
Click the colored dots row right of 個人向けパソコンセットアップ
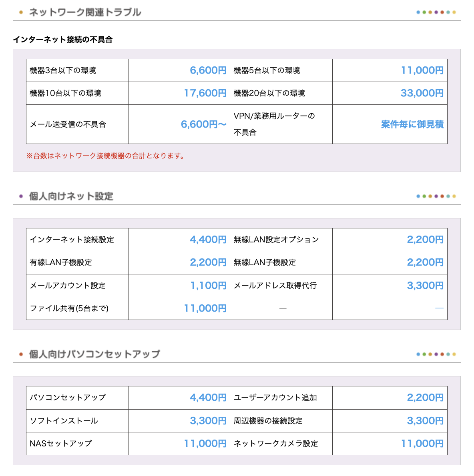pos(436,354)
